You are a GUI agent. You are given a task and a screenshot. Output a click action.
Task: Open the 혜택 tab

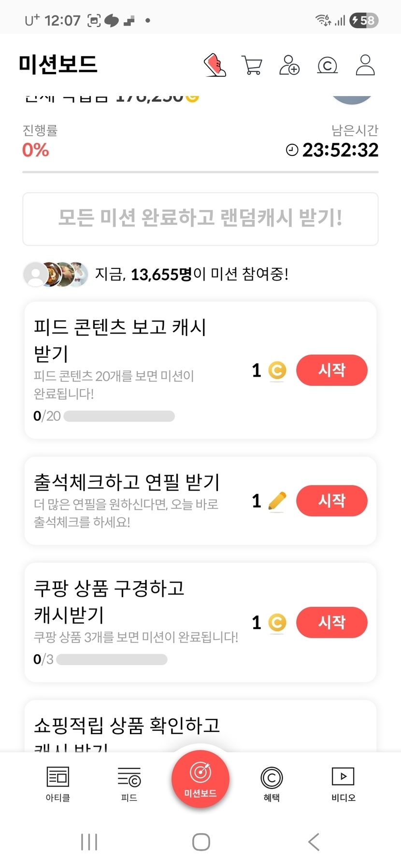[272, 784]
